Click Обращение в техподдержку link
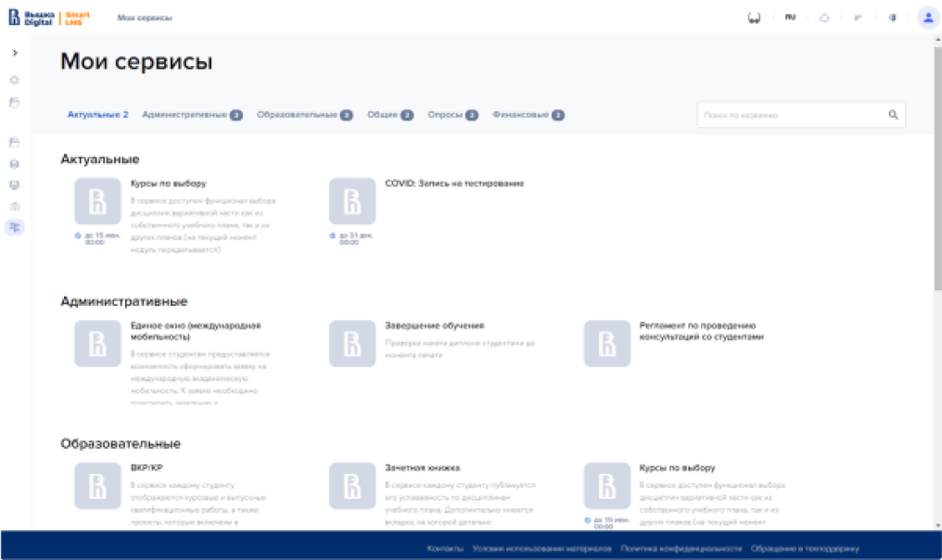 (805, 549)
